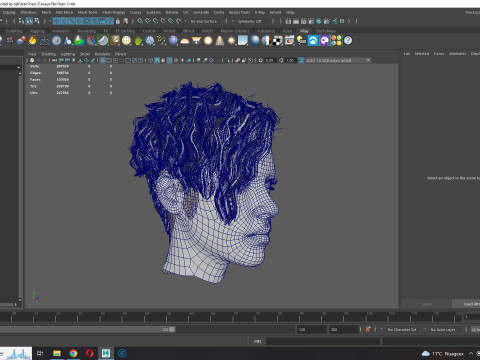Click the four colored circles shelf icon
Viewport: 480px width, 360px height.
coord(336,41)
